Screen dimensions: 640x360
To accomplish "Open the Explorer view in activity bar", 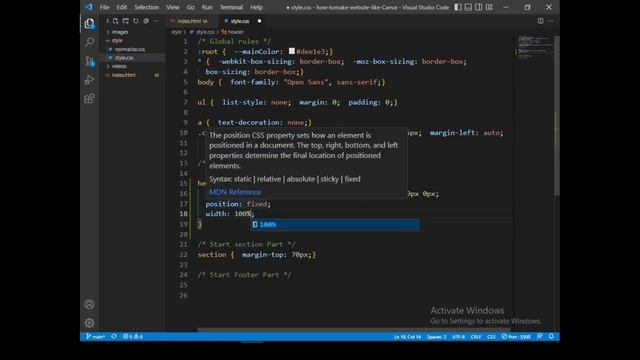I will 89,23.
